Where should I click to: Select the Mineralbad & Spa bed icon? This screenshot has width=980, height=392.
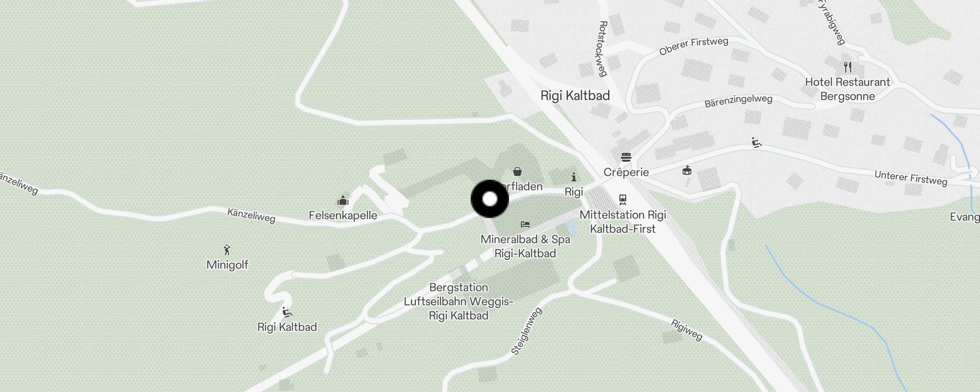click(525, 224)
